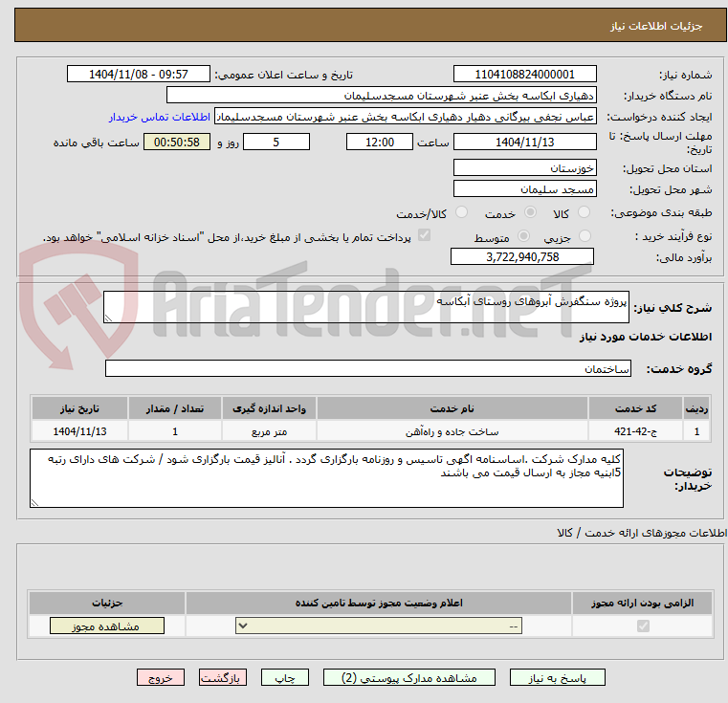Click the مشاهده مجوز button
Image resolution: width=728 pixels, height=703 pixels.
107,626
